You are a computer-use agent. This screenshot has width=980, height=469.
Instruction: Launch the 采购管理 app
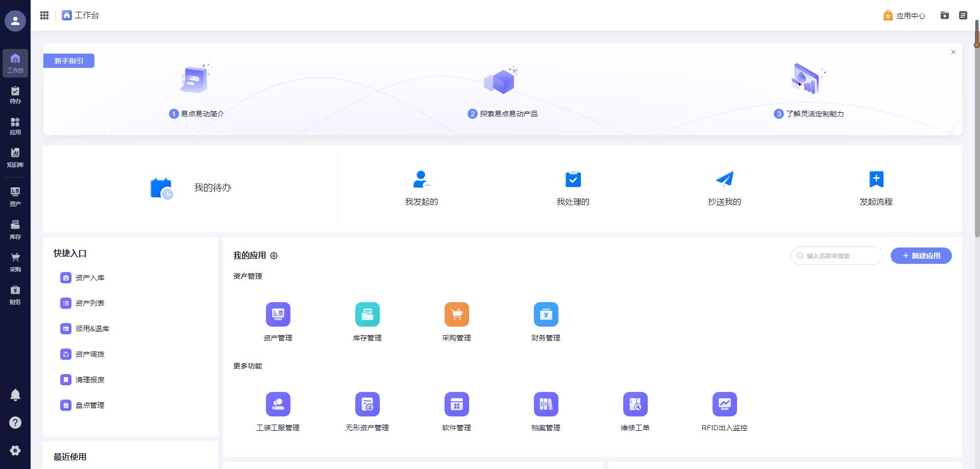pyautogui.click(x=456, y=314)
